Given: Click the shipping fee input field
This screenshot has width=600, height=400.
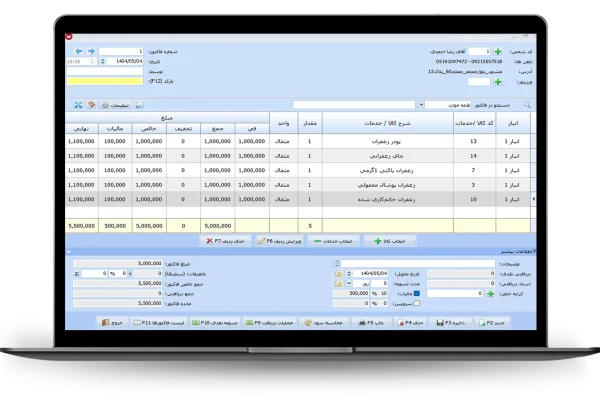Looking at the screenshot, I should pos(455,294).
